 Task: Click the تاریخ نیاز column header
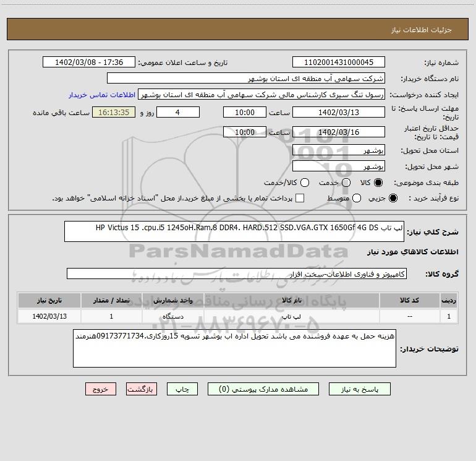click(x=49, y=300)
